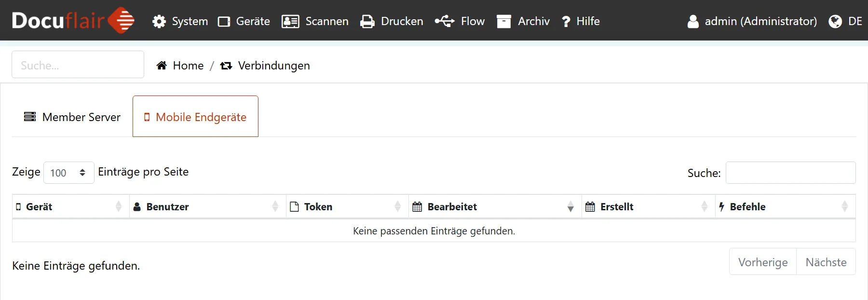868x300 pixels.
Task: Click the Archiv box icon
Action: pyautogui.click(x=504, y=22)
